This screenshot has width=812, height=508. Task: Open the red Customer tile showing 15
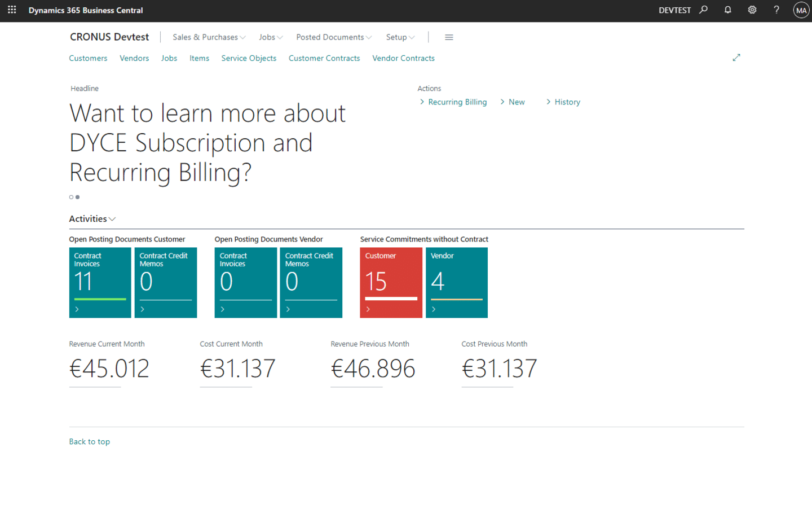(x=391, y=282)
